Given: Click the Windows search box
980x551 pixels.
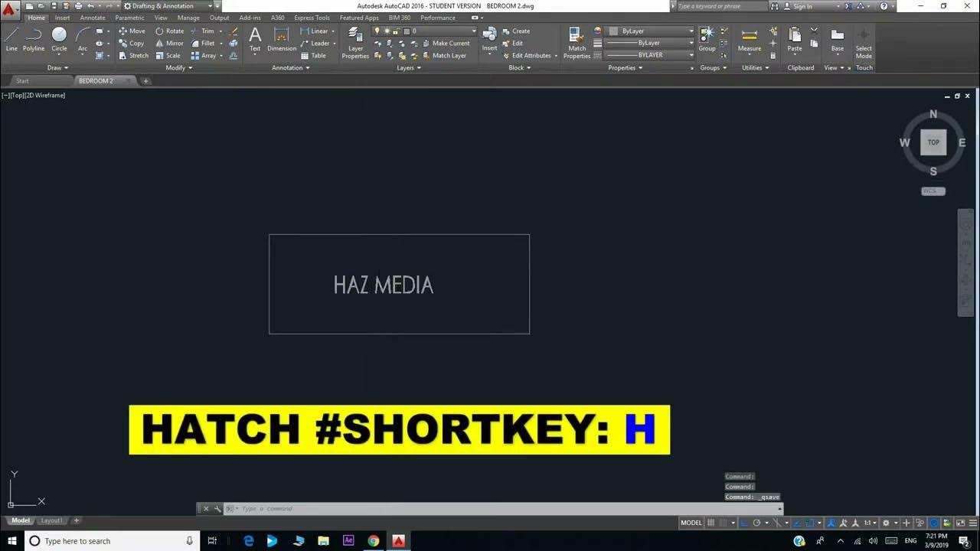Looking at the screenshot, I should pos(111,541).
